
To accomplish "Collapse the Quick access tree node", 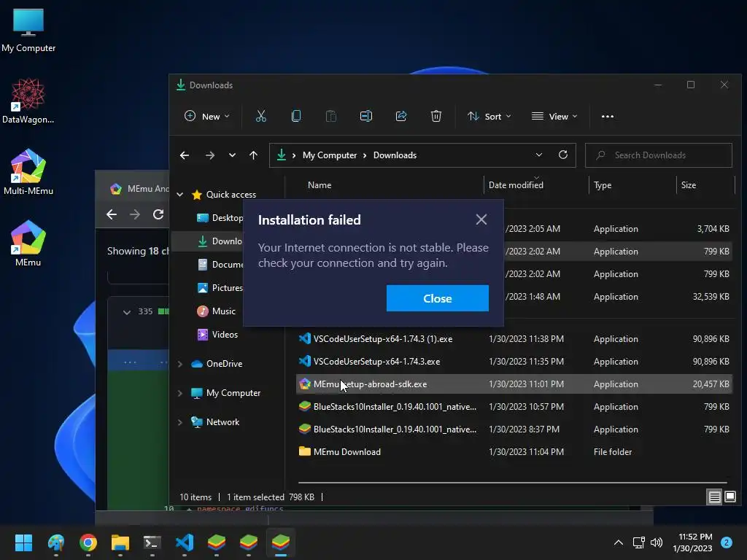I will coord(180,194).
